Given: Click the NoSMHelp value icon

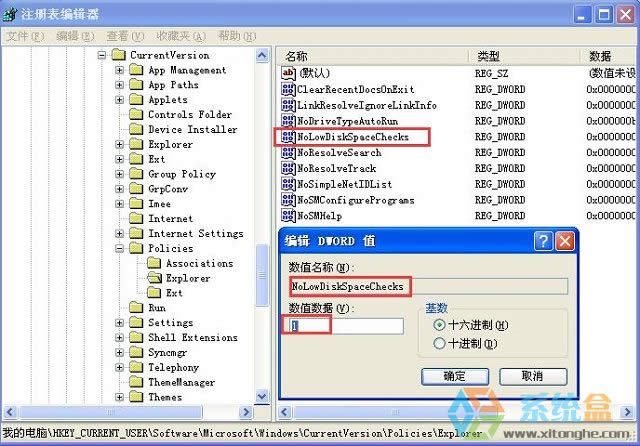Looking at the screenshot, I should pos(288,217).
